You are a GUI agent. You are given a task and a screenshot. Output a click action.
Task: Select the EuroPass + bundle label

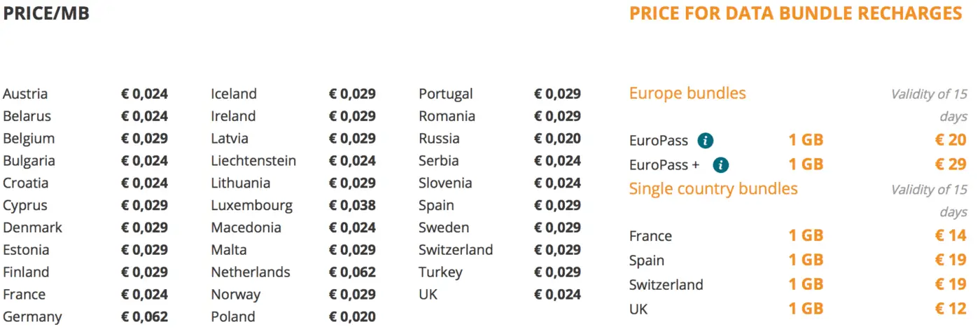664,165
